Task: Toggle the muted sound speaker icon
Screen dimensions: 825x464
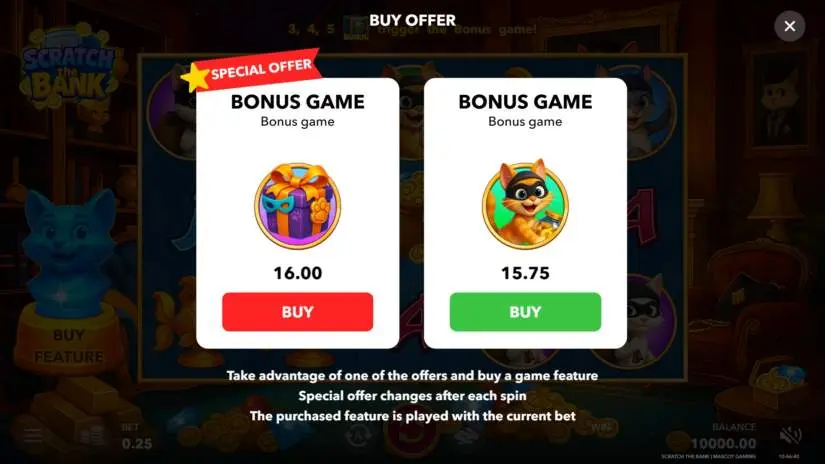Action: [790, 436]
